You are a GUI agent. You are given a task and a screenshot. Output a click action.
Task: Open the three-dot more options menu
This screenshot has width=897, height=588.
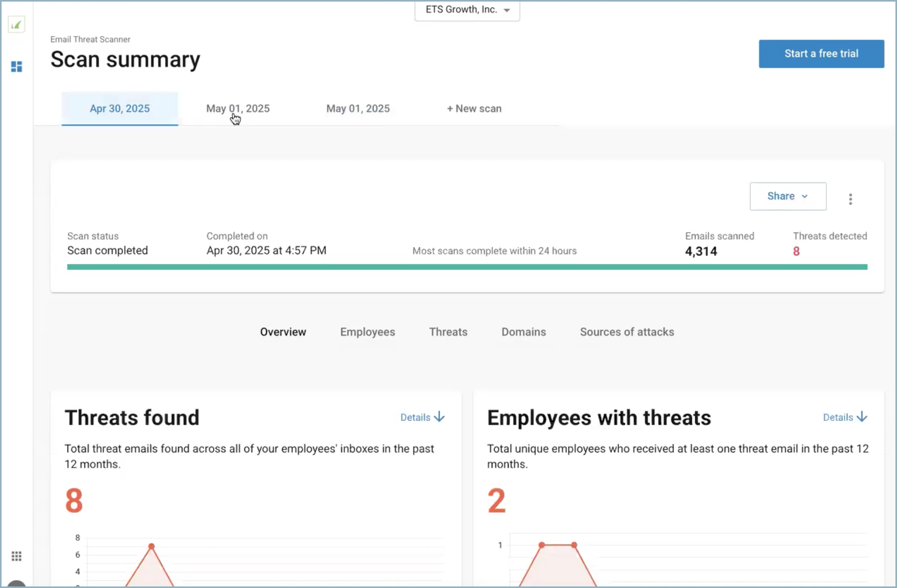click(850, 199)
